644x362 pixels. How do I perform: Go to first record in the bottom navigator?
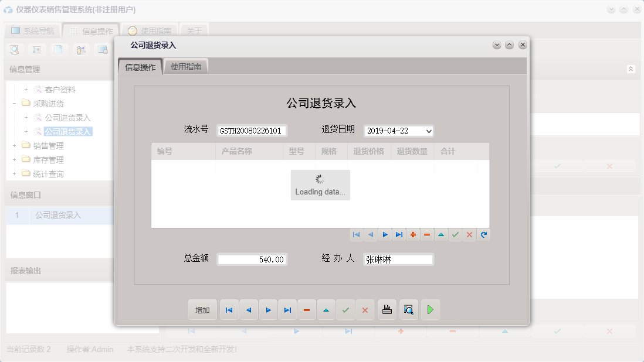pyautogui.click(x=229, y=309)
